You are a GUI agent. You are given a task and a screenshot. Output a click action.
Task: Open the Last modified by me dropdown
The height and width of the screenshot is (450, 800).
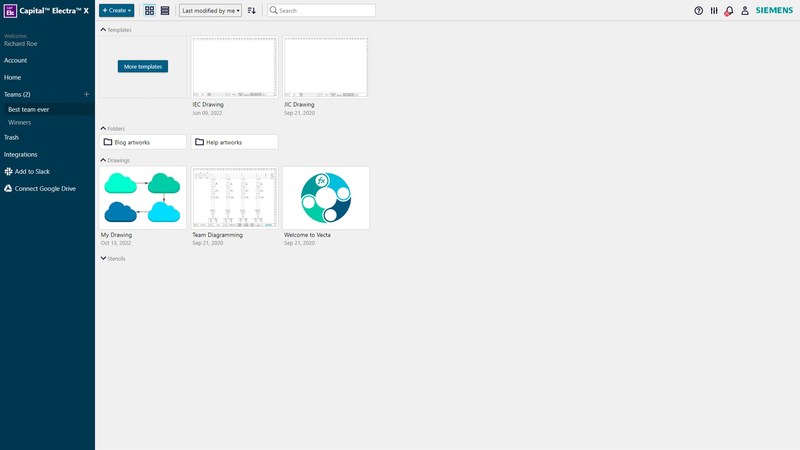211,10
